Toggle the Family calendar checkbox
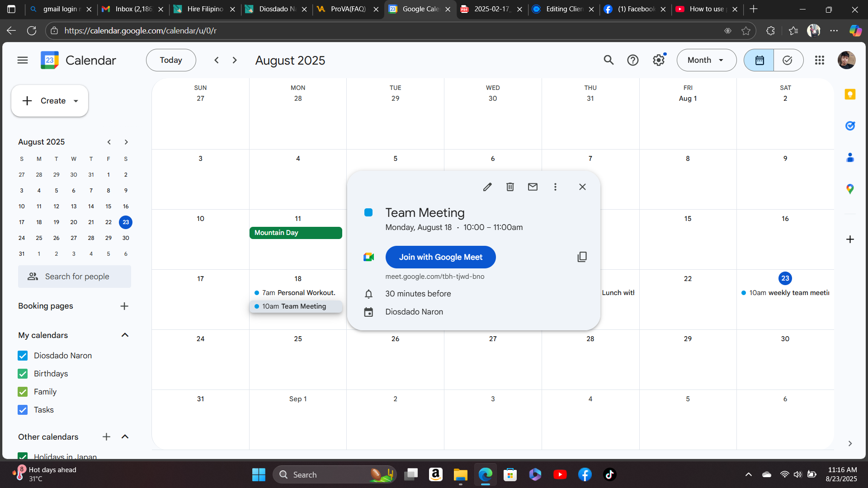 tap(23, 392)
